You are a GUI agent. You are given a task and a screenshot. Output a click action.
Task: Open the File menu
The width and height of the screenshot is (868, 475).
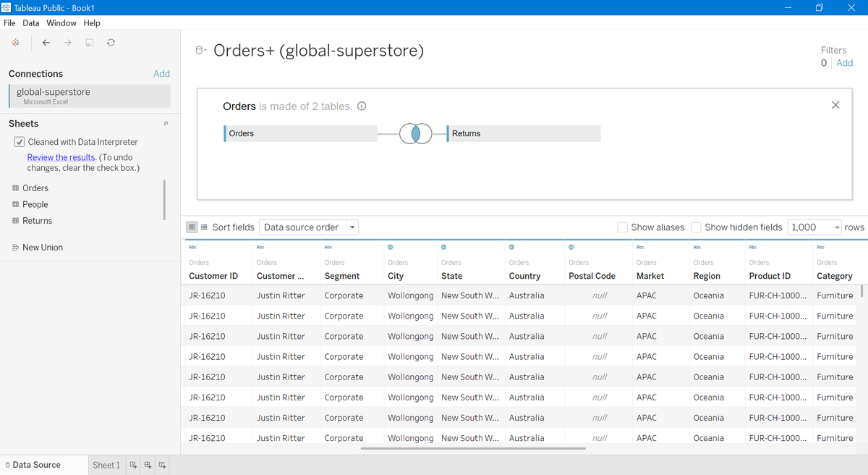pyautogui.click(x=9, y=23)
